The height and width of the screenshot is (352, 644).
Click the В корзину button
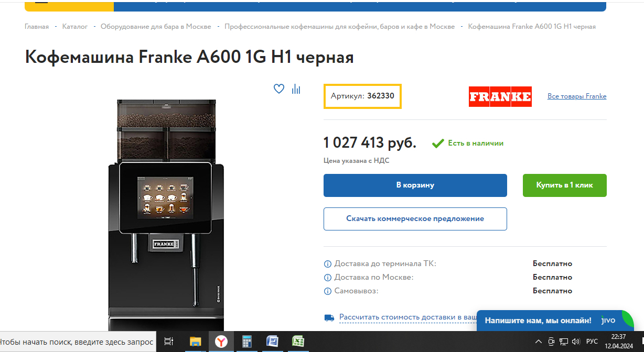pos(415,185)
